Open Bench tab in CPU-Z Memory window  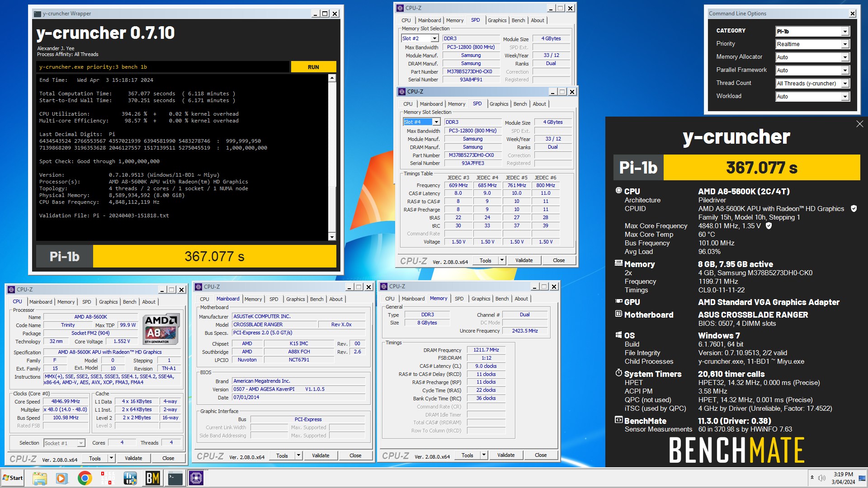point(502,299)
